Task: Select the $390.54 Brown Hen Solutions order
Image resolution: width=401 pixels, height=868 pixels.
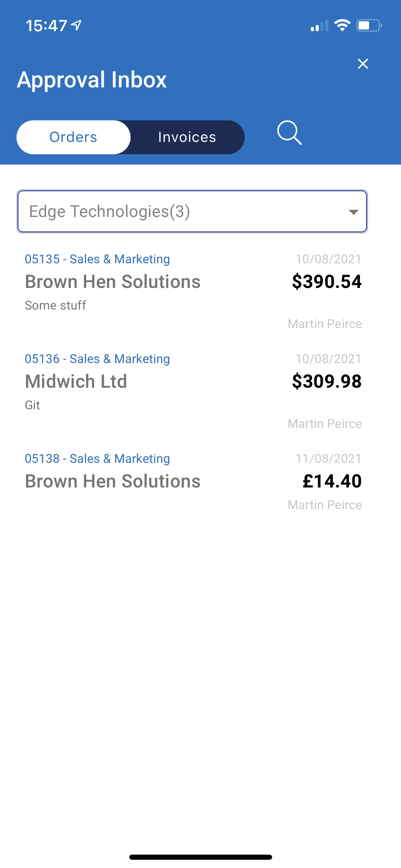Action: 193,291
